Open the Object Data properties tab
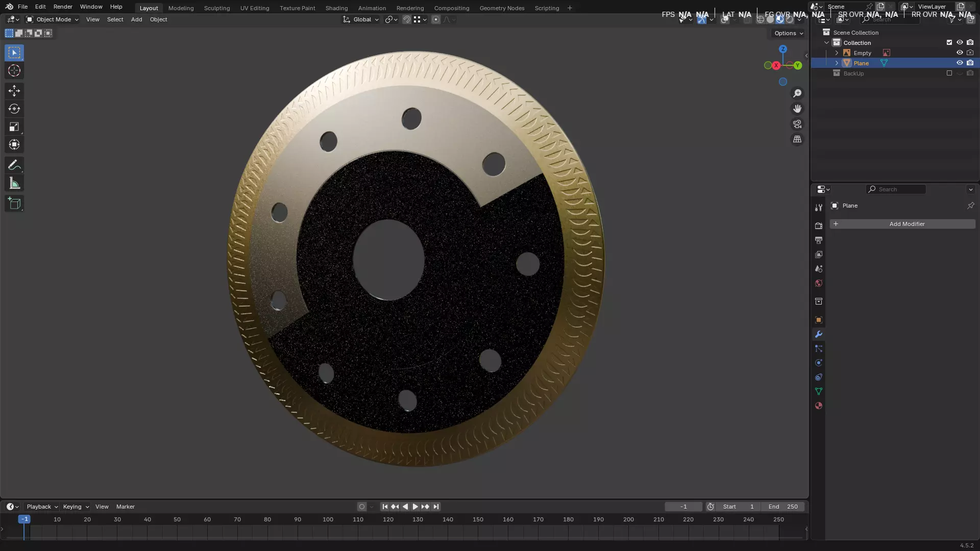The height and width of the screenshot is (551, 980). pyautogui.click(x=819, y=391)
